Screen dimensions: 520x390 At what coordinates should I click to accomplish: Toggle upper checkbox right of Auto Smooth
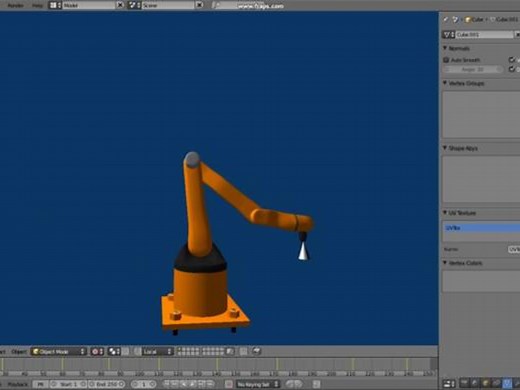pos(512,60)
